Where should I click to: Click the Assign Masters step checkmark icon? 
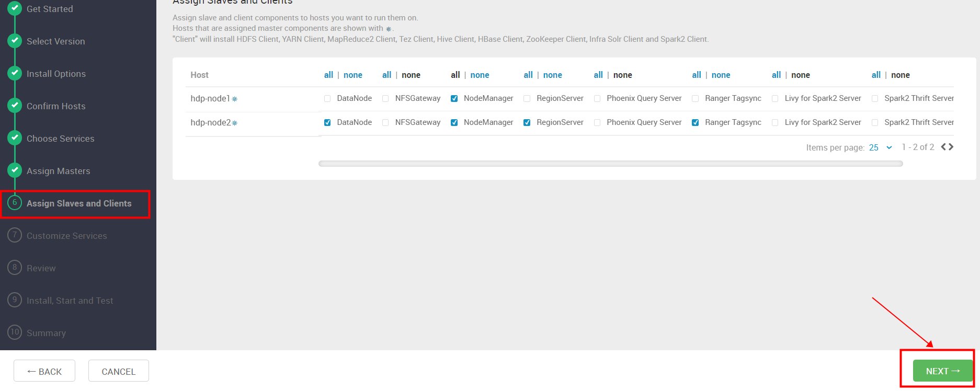coord(15,170)
